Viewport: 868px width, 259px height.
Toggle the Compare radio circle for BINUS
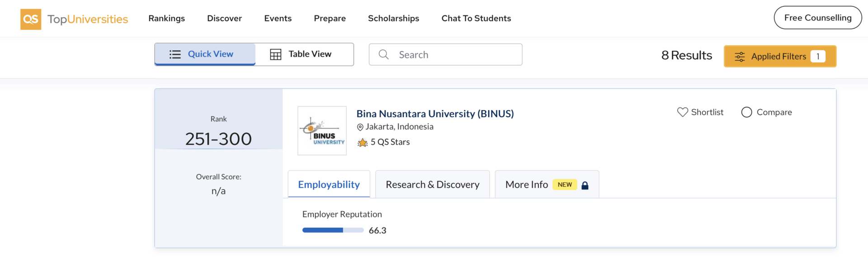[747, 112]
